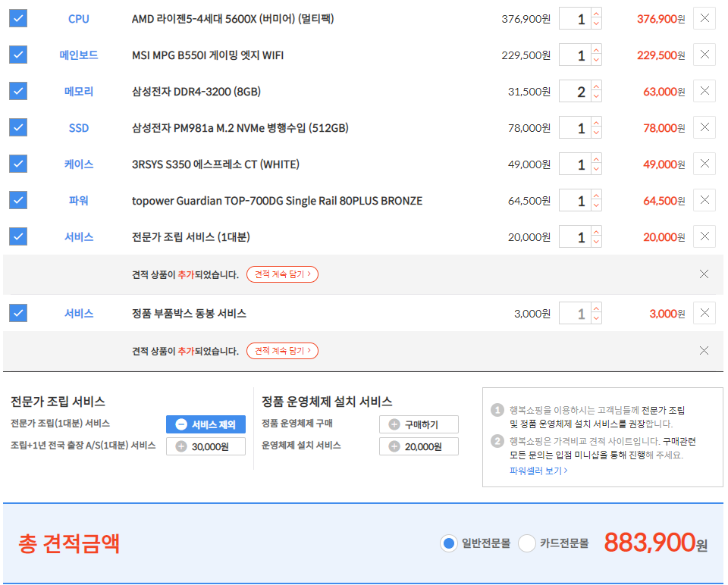Open the 메인보드 category link
728x585 pixels.
[x=79, y=55]
